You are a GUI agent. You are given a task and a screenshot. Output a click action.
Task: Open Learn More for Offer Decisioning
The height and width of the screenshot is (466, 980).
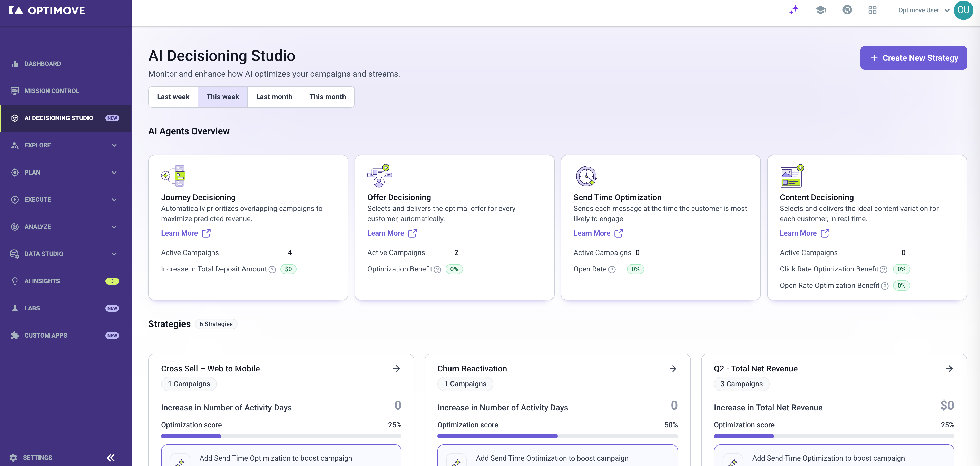click(x=392, y=233)
